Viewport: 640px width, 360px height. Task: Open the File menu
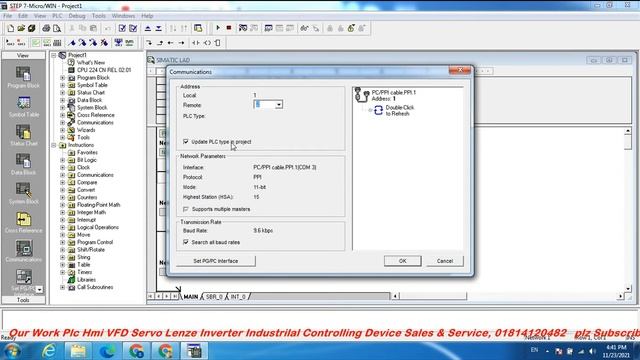[x=7, y=16]
